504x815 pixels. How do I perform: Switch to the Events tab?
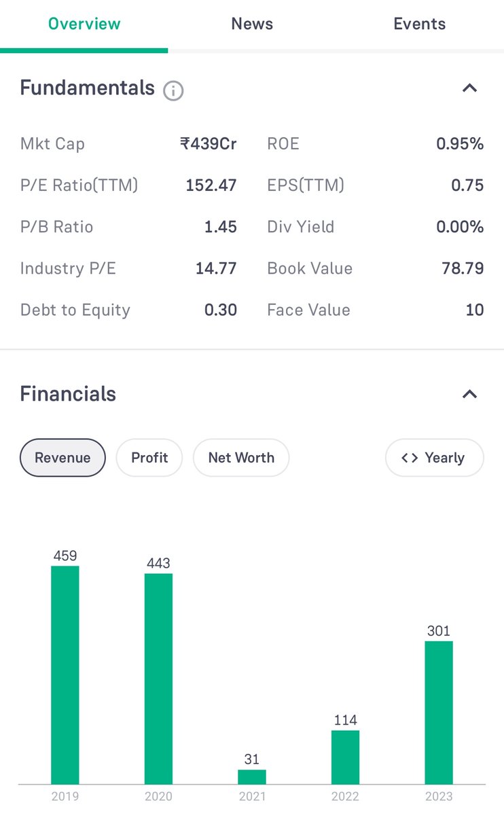(420, 24)
